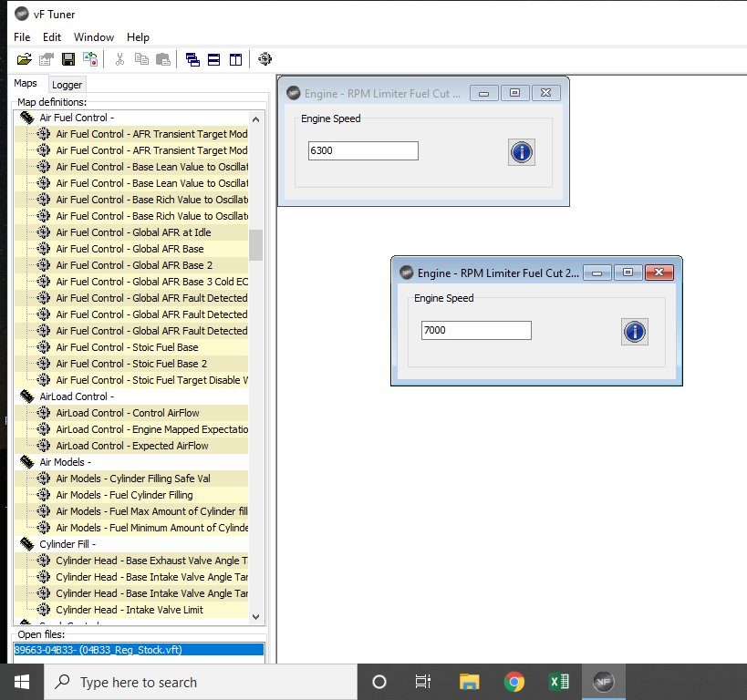This screenshot has width=747, height=700.
Task: Select Fuel Max Amount of Cylinder fill map
Action: (x=152, y=511)
